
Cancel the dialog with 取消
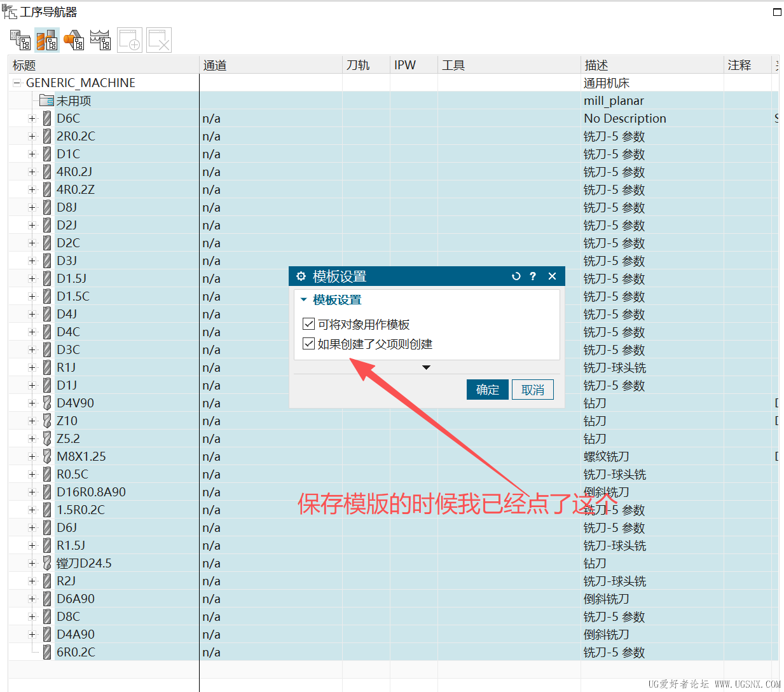pyautogui.click(x=533, y=390)
